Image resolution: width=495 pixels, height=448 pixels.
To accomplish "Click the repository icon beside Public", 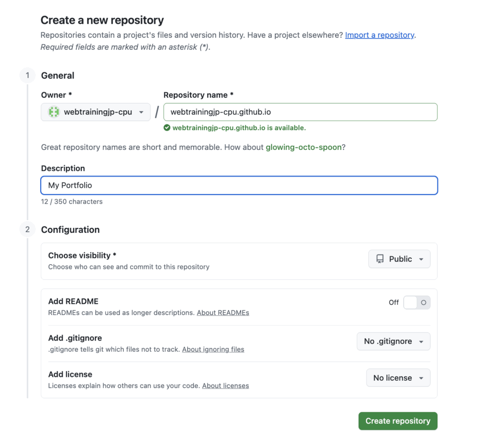I will coord(380,259).
